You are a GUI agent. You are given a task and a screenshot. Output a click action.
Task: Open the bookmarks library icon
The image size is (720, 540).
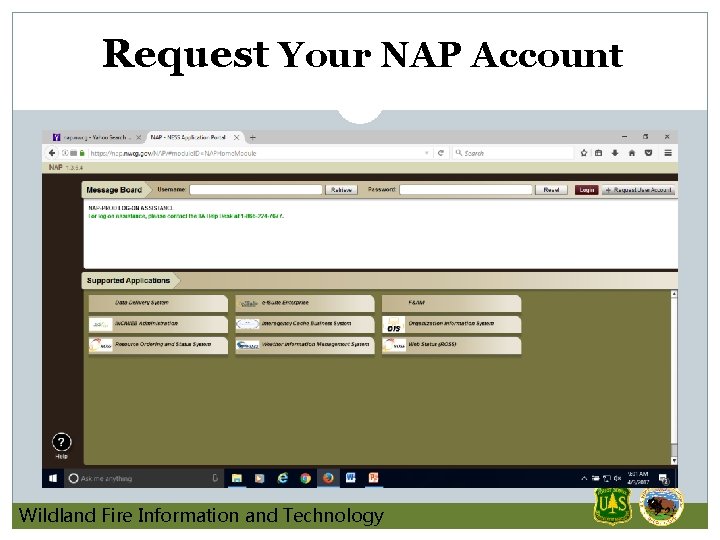pos(598,153)
